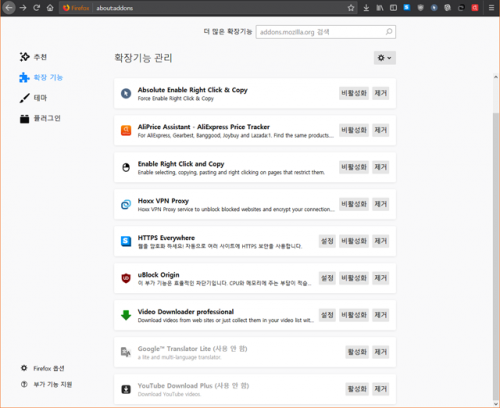The height and width of the screenshot is (408, 500).
Task: Click the uBlock Origin red shield icon in list
Action: pos(126,278)
